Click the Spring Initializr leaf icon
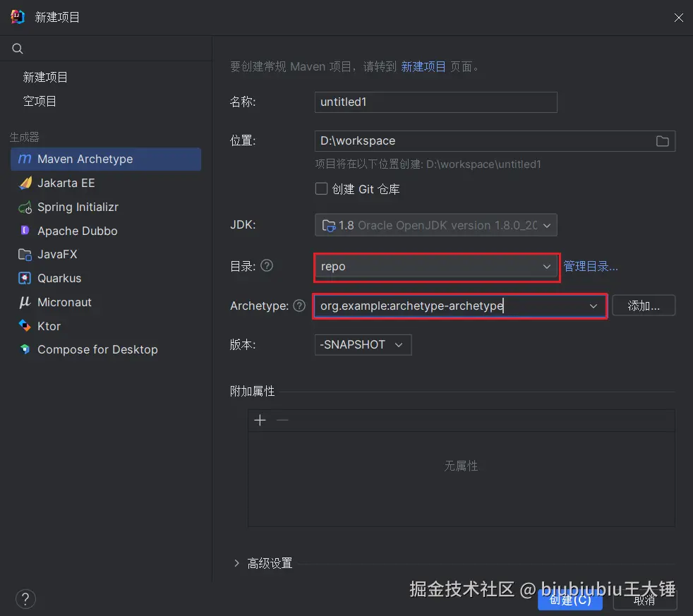Viewport: 693px width, 616px height. click(x=25, y=207)
